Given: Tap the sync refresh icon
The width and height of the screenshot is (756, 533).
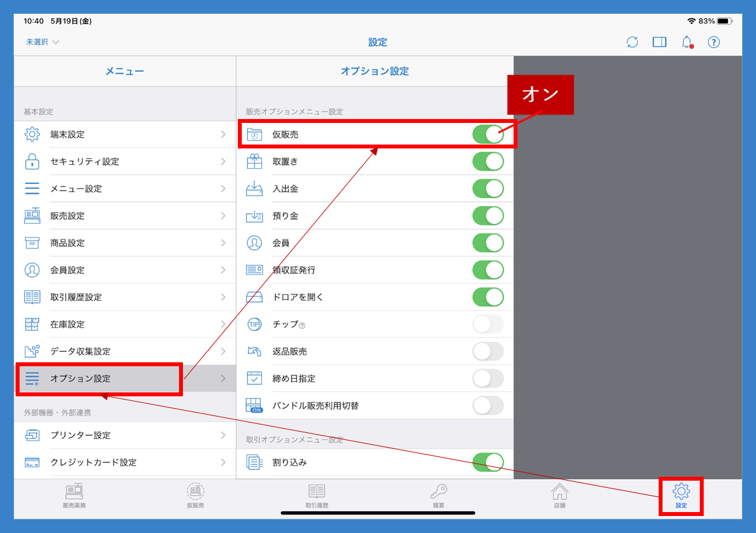Looking at the screenshot, I should [x=632, y=42].
